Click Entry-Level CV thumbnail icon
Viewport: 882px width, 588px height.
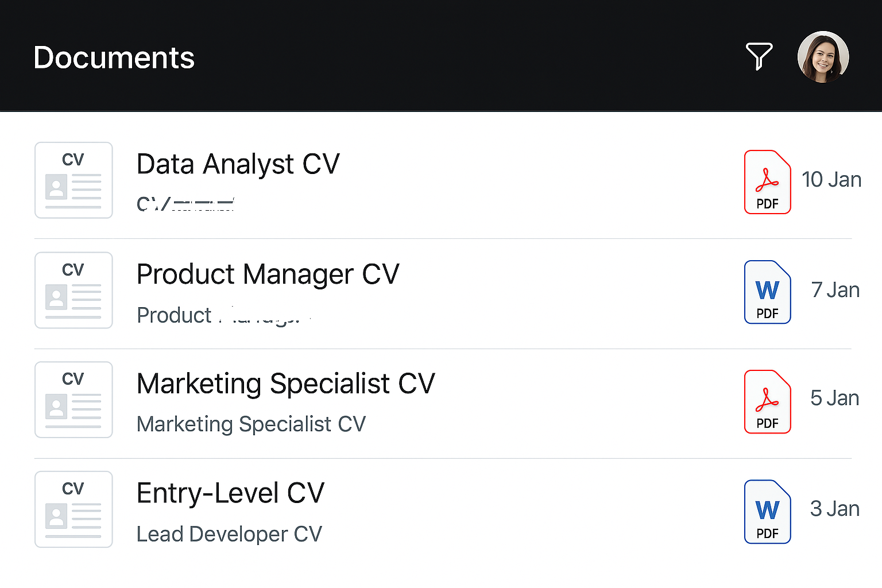point(73,509)
